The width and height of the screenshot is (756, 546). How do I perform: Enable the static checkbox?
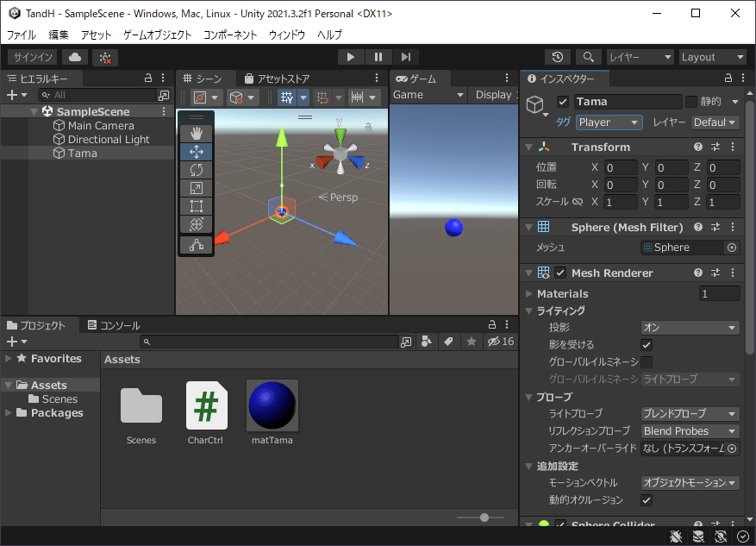691,101
